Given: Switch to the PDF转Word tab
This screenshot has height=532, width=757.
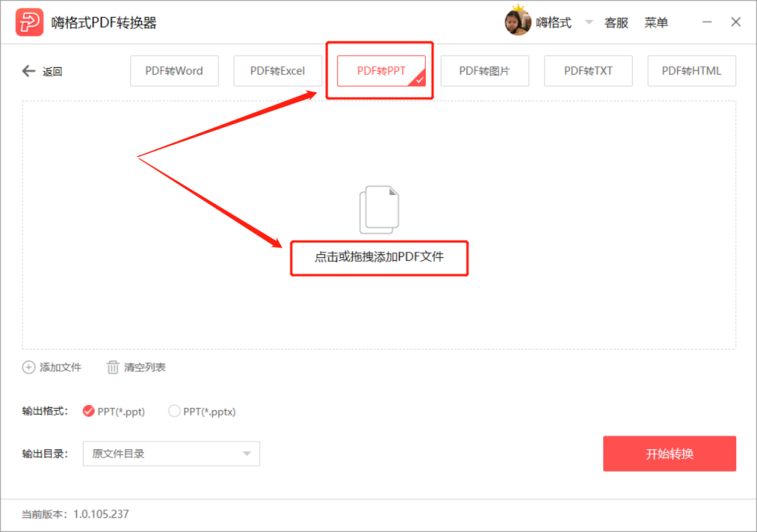Looking at the screenshot, I should pos(174,71).
